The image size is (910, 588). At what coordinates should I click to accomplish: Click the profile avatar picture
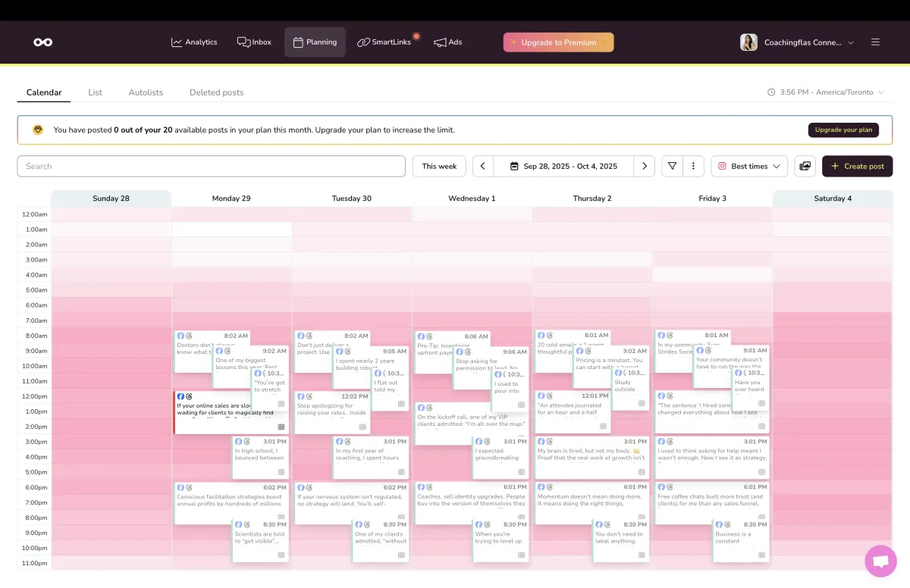[x=748, y=42]
